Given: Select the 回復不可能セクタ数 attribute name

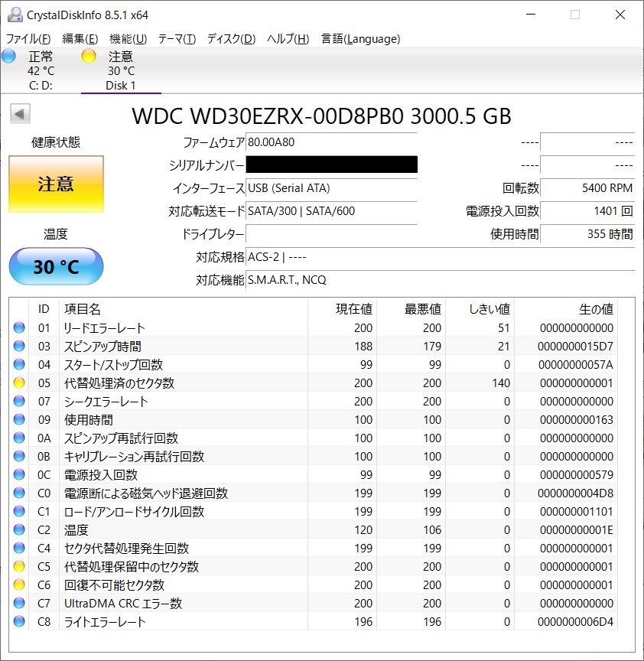Looking at the screenshot, I should click(x=114, y=584).
